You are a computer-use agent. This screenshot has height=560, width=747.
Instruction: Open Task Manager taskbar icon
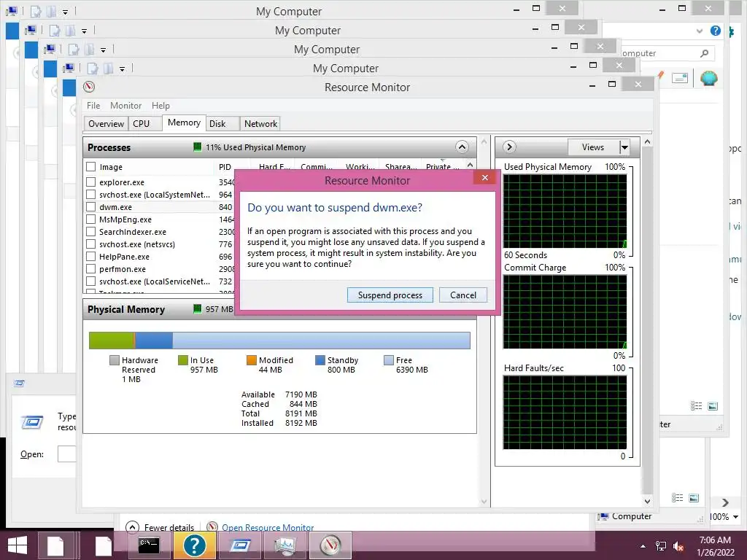click(x=285, y=545)
